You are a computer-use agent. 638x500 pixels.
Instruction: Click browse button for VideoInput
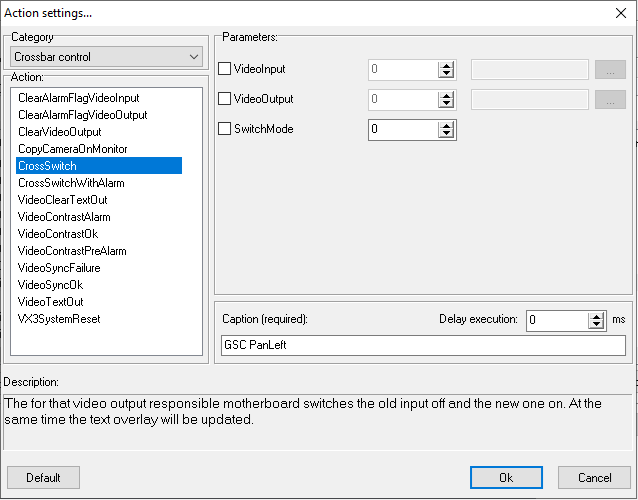point(609,70)
